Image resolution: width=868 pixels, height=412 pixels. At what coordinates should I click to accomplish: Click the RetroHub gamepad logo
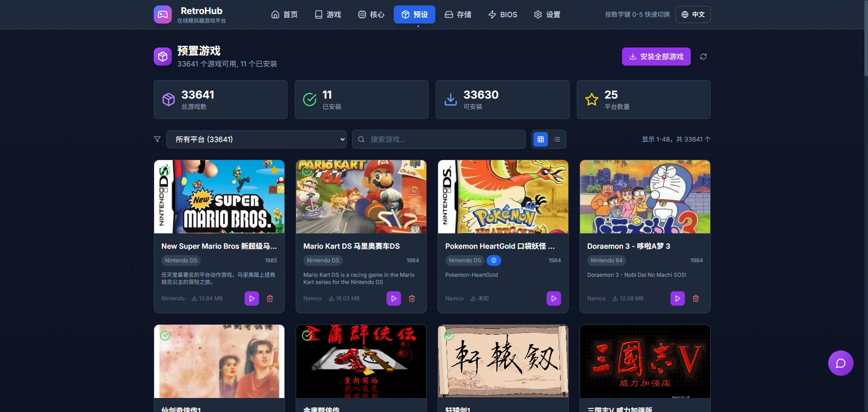tap(163, 14)
